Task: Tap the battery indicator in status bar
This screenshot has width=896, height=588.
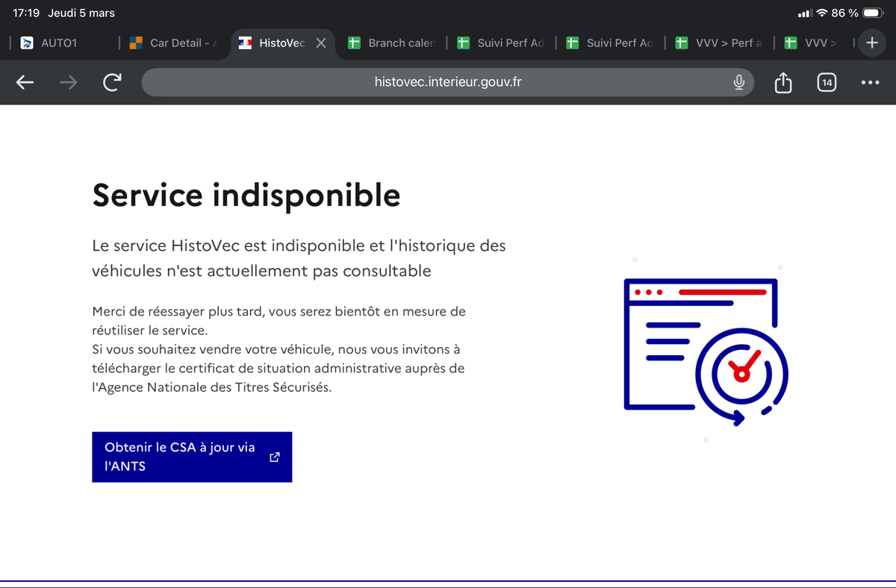Action: click(872, 13)
